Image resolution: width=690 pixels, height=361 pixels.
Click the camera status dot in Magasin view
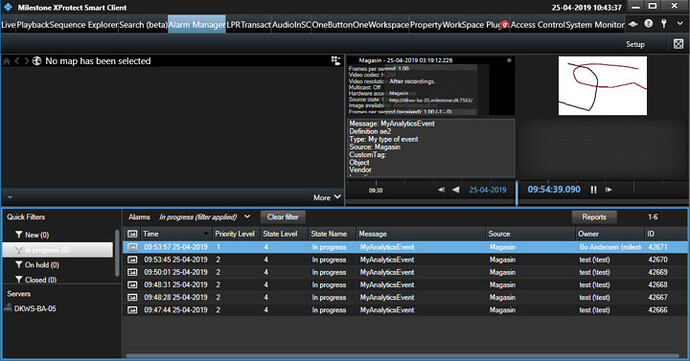point(509,60)
